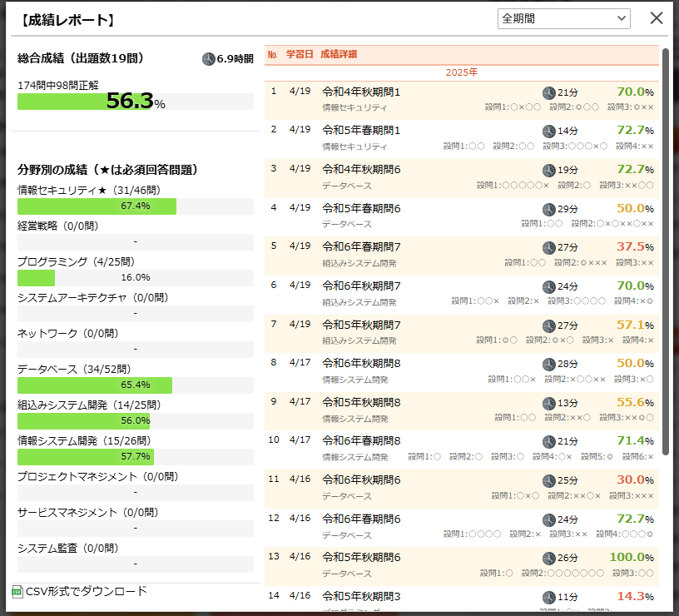Image resolution: width=679 pixels, height=616 pixels.
Task: Select row 13 令和5年秋期問6
Action: 462,566
